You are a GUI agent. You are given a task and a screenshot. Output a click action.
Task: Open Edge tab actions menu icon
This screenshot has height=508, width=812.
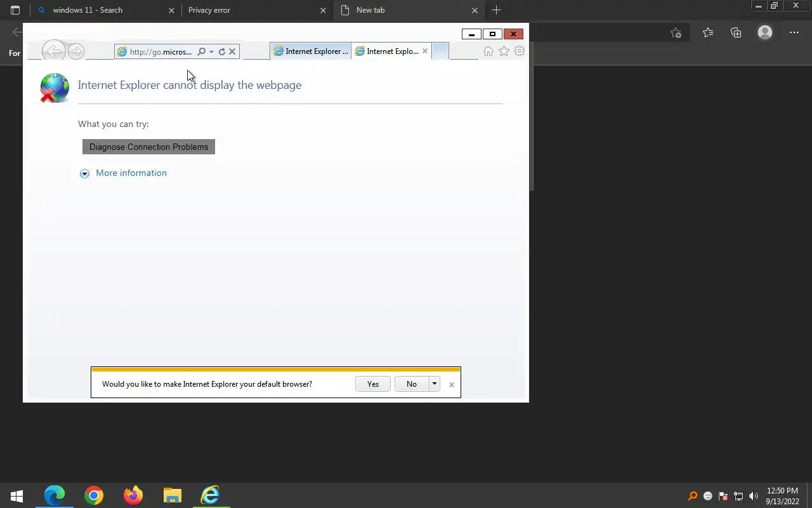(x=15, y=10)
